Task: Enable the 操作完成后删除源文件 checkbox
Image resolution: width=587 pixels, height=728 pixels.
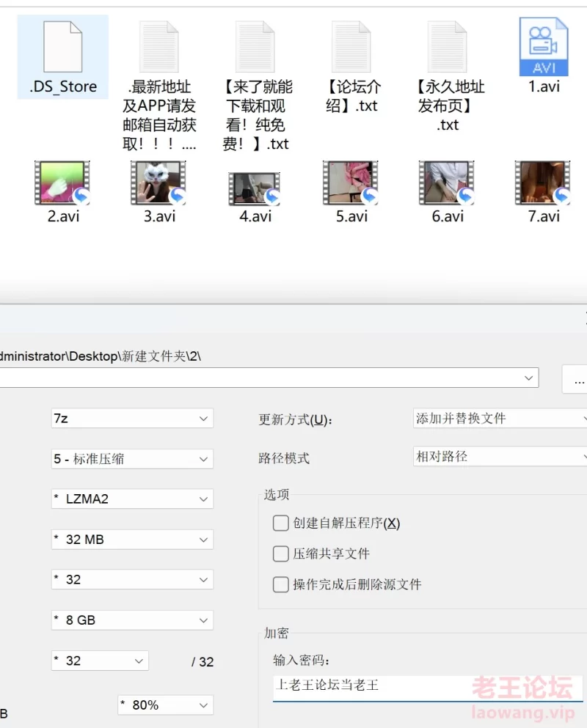Action: (281, 584)
